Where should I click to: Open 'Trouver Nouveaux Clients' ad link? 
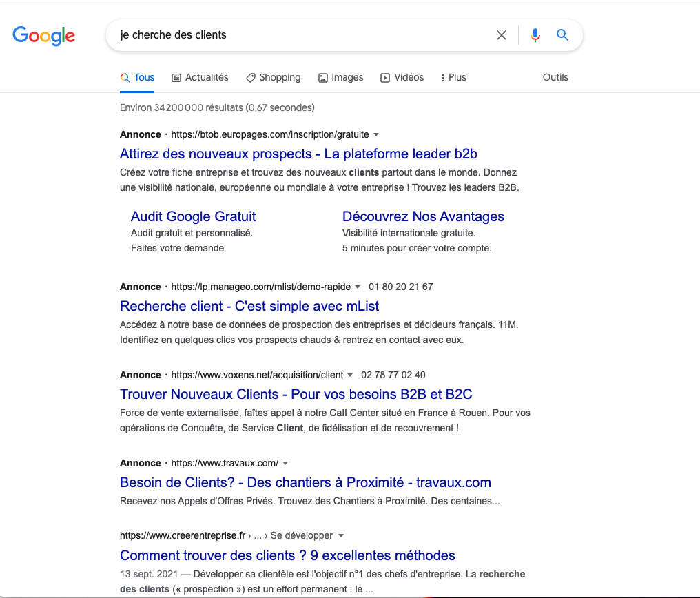point(296,395)
